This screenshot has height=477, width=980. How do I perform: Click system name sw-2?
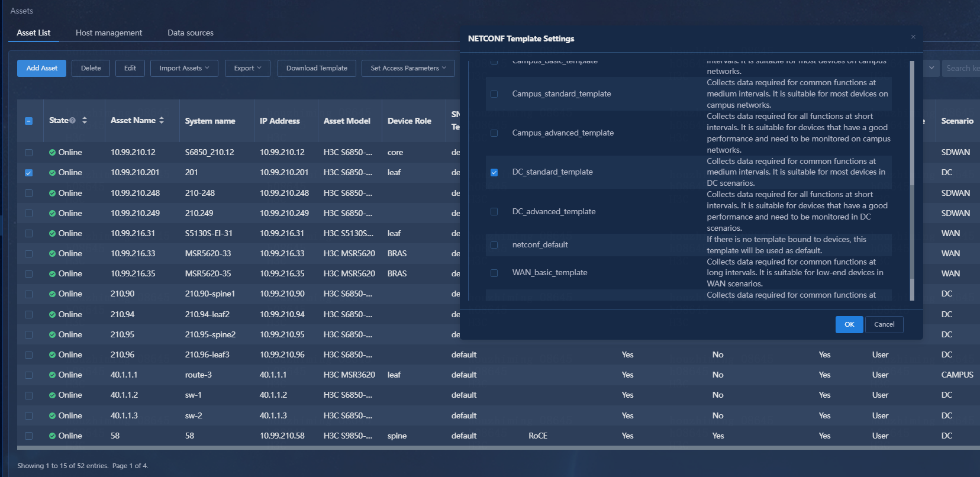click(x=194, y=416)
